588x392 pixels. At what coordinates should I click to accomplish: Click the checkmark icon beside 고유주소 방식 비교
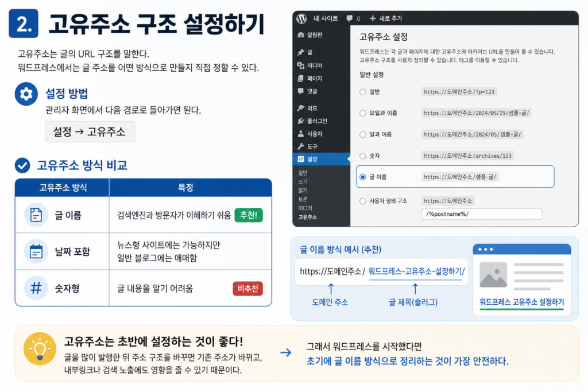pyautogui.click(x=22, y=165)
